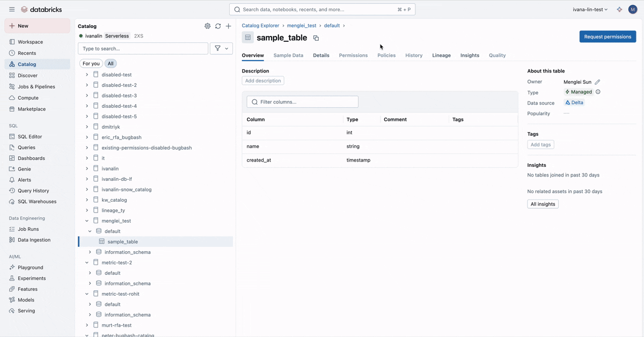Open the ivana-lin-test workspace dropdown
The image size is (644, 337).
click(590, 10)
